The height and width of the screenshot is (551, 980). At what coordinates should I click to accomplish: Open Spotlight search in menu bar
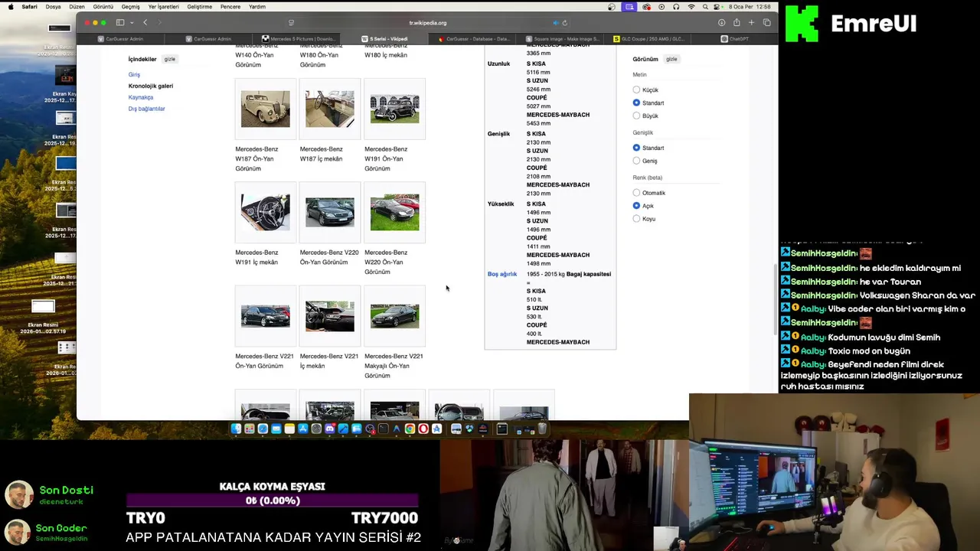click(705, 7)
